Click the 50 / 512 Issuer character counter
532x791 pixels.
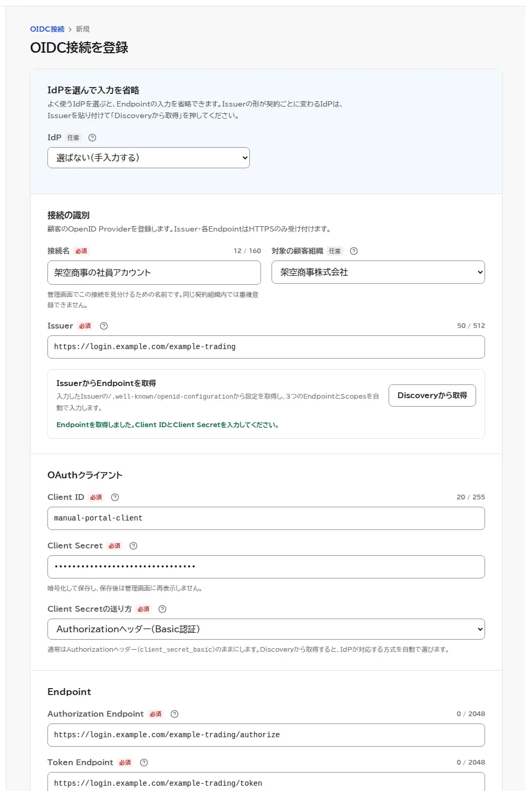(x=471, y=326)
